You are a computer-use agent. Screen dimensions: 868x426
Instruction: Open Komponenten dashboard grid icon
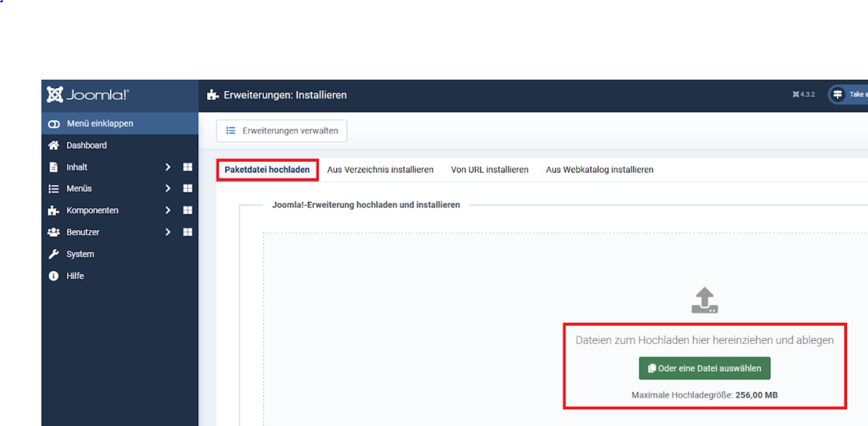coord(187,210)
